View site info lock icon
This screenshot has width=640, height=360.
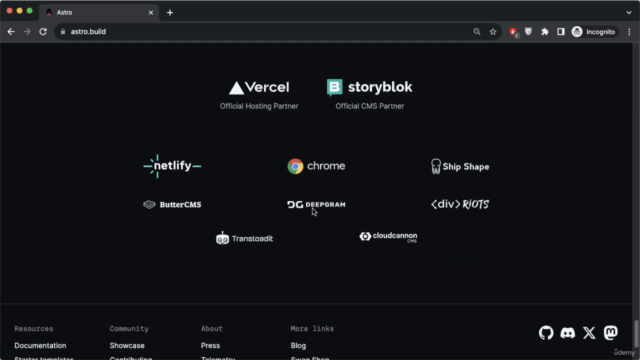coord(63,32)
